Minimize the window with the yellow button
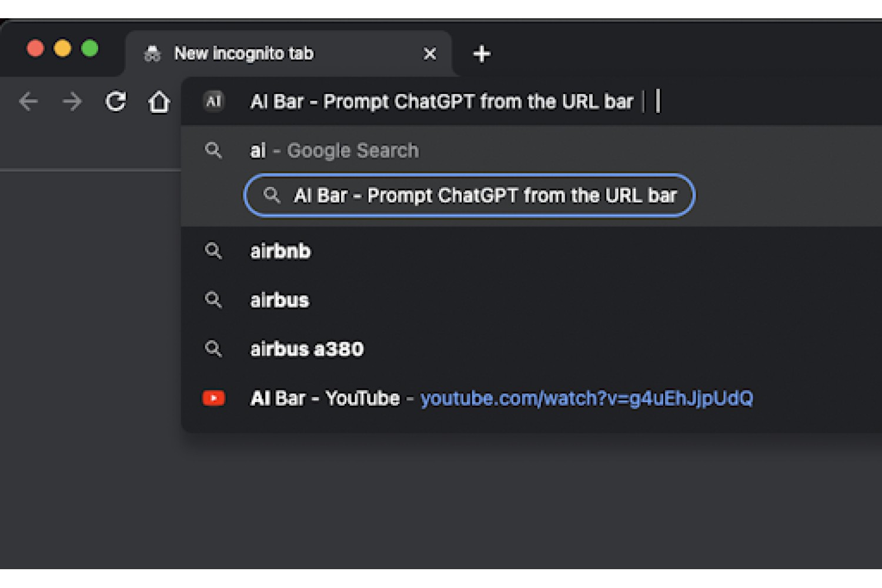The width and height of the screenshot is (882, 588). (62, 48)
